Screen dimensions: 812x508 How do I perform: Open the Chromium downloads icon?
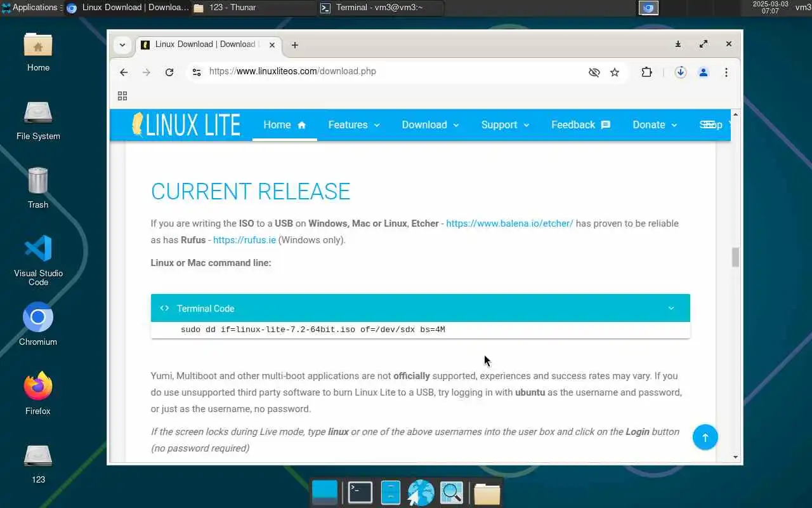point(681,72)
